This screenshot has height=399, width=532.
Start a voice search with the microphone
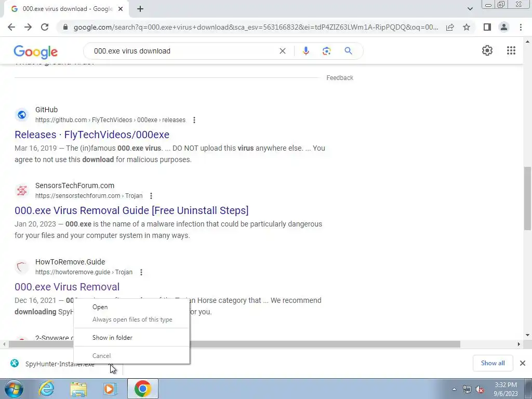pos(305,51)
